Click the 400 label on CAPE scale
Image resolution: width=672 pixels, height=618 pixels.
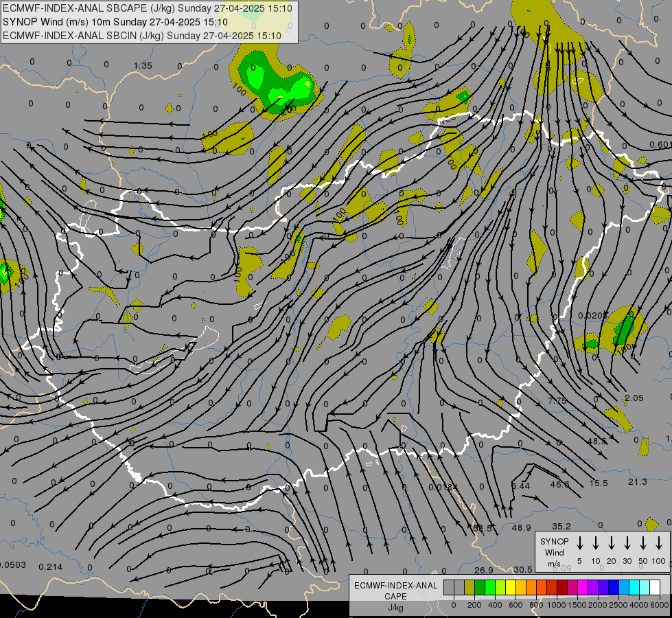coord(495,605)
